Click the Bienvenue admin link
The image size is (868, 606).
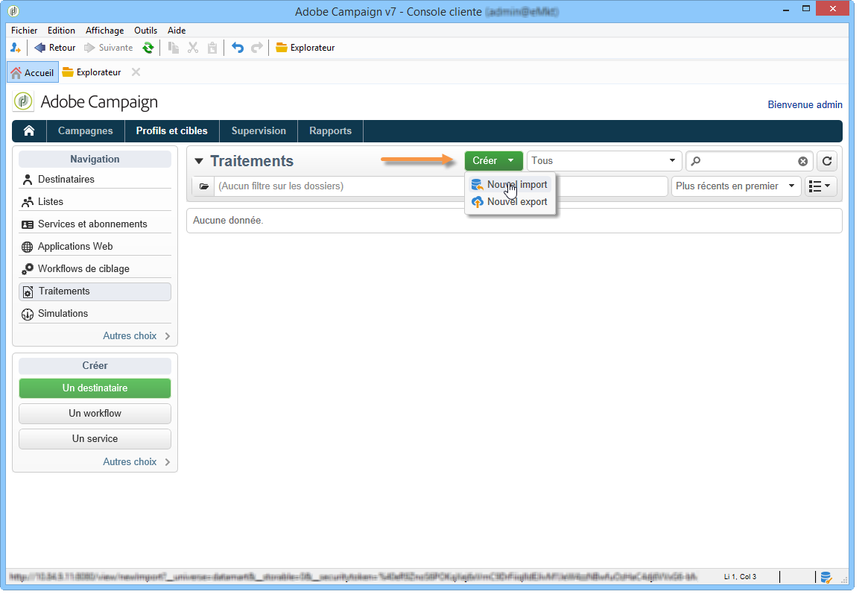tap(805, 104)
